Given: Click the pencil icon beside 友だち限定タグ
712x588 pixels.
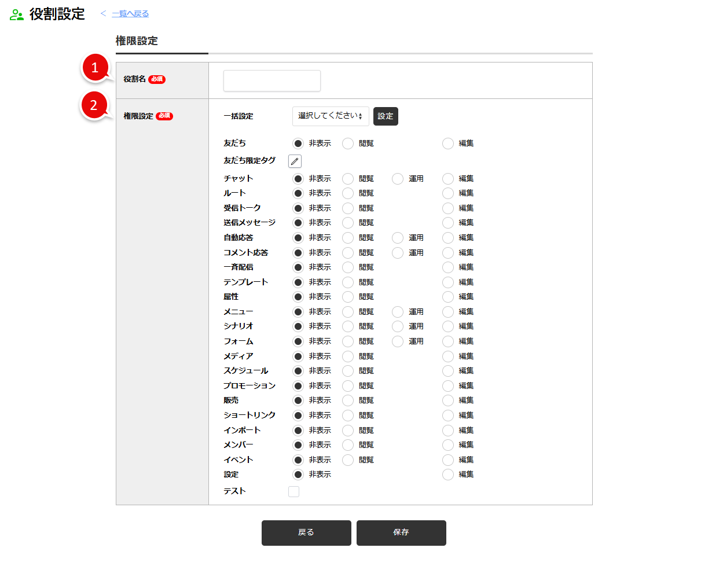Looking at the screenshot, I should pos(295,161).
